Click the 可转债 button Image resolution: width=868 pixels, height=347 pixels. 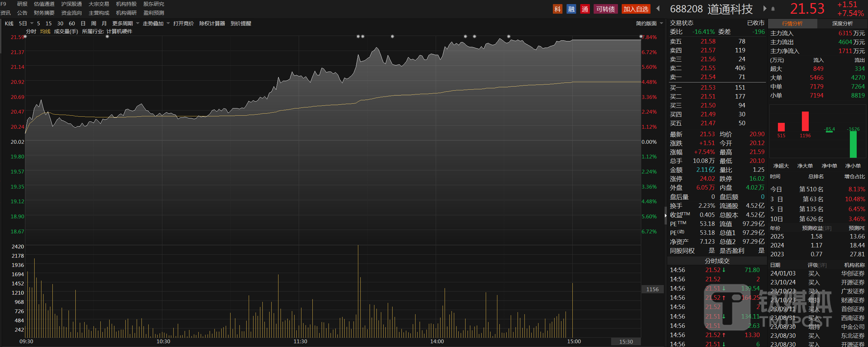point(605,9)
